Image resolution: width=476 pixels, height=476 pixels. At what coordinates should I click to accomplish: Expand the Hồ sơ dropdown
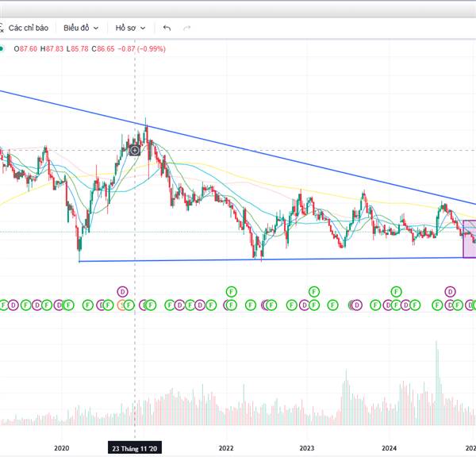pos(130,27)
